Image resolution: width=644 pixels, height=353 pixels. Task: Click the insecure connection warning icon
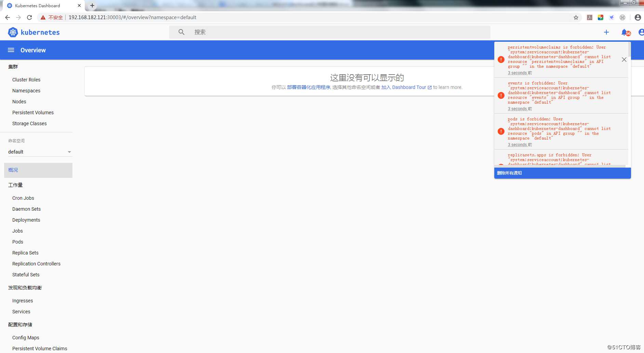click(43, 17)
